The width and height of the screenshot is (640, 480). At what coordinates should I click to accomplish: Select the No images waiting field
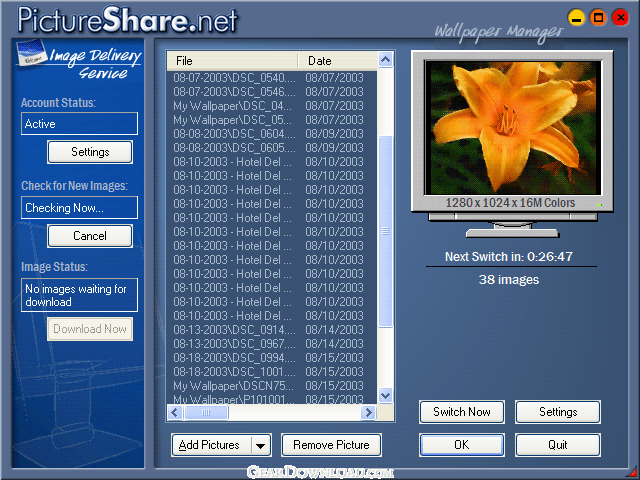coord(79,295)
